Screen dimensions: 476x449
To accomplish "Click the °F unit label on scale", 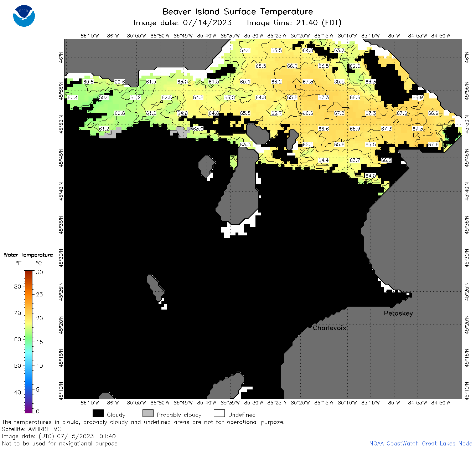I will click(x=19, y=263).
